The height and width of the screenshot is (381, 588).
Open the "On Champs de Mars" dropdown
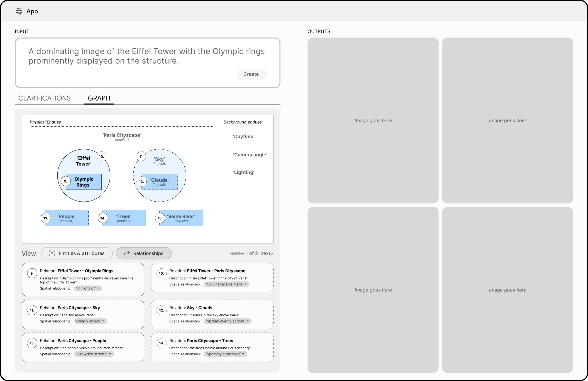(x=226, y=284)
